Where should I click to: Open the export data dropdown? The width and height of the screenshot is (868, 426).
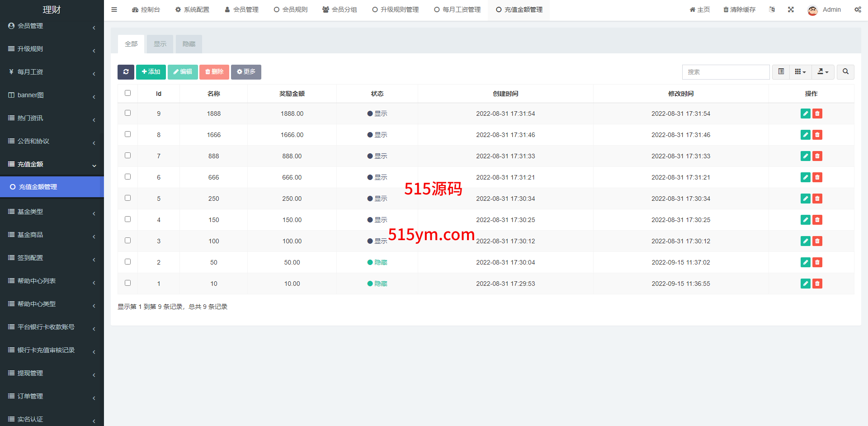click(x=823, y=72)
